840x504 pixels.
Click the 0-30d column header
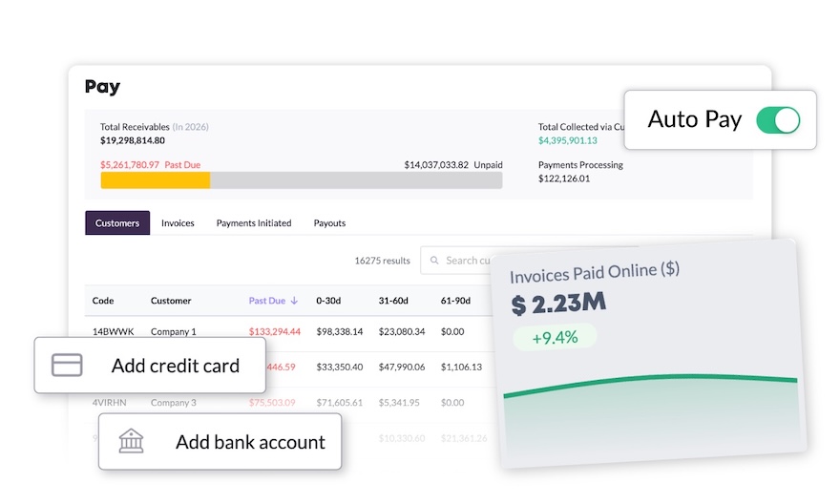[x=329, y=301]
